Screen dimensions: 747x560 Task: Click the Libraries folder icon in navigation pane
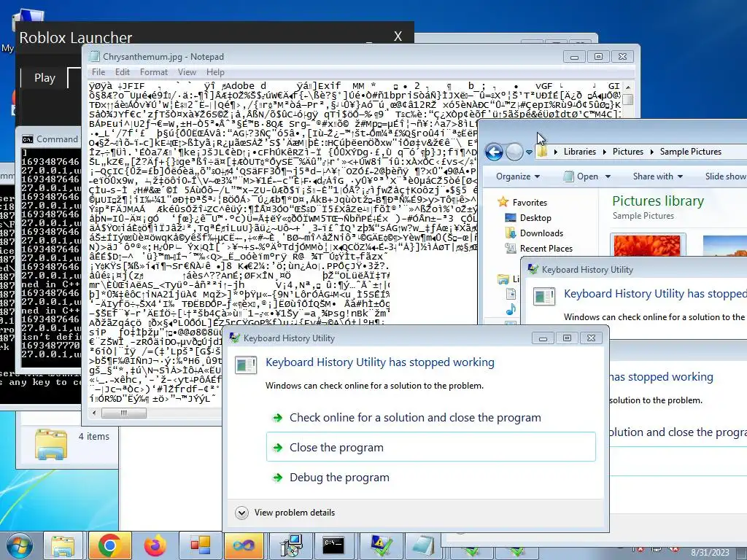tap(503, 279)
